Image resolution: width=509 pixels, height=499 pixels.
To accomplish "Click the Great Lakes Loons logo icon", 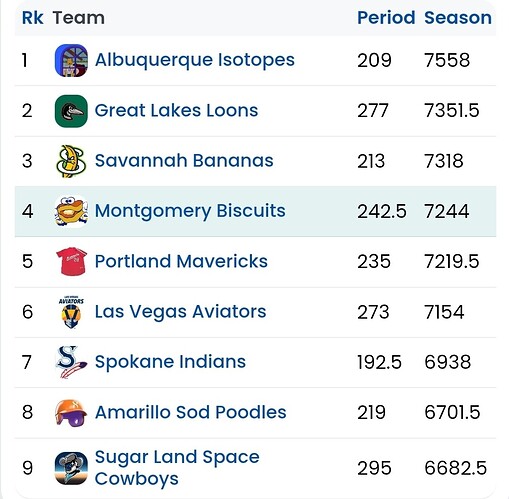I will point(71,111).
